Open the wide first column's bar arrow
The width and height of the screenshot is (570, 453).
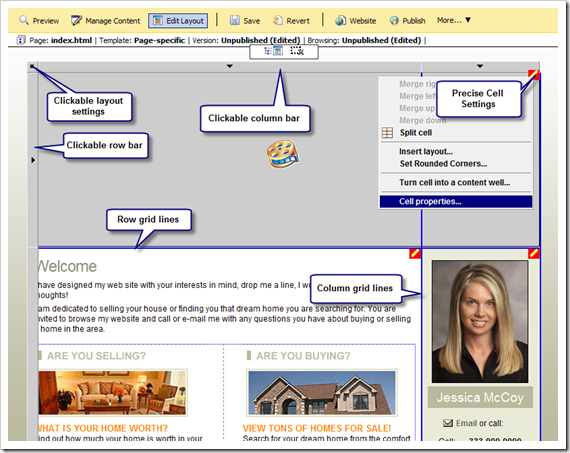click(229, 66)
